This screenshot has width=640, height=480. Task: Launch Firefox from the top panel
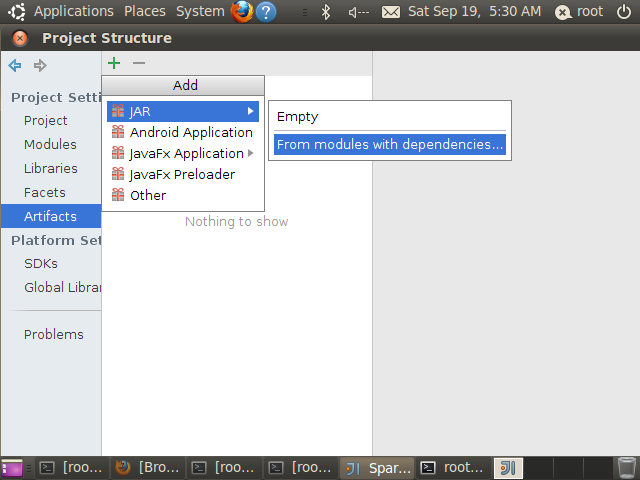click(x=242, y=11)
